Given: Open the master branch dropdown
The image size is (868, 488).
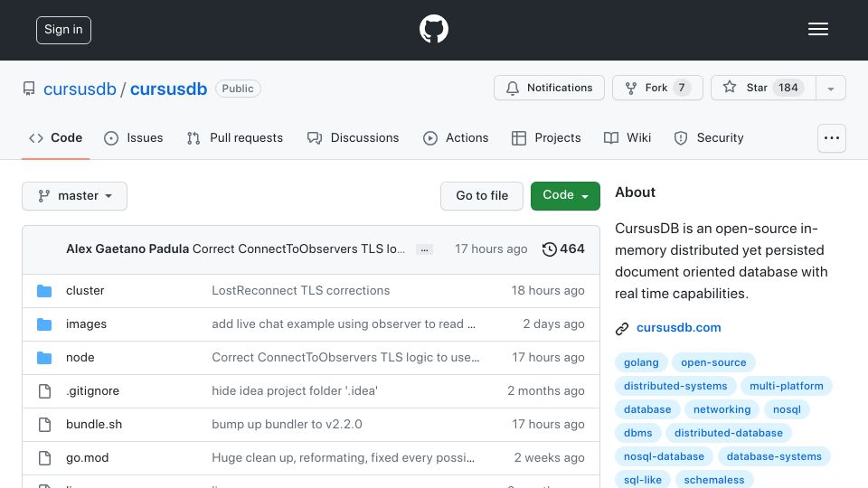Looking at the screenshot, I should pyautogui.click(x=75, y=196).
